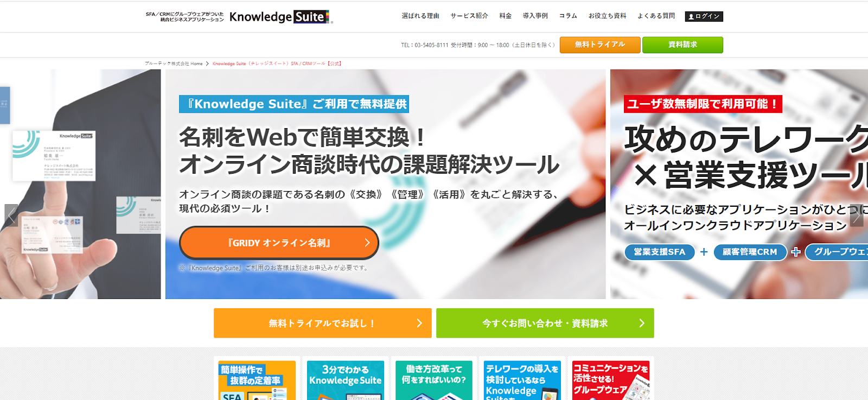Click chevron on 今すぐお問い合わせ・資料請求 button
This screenshot has height=400, width=868.
(x=642, y=323)
